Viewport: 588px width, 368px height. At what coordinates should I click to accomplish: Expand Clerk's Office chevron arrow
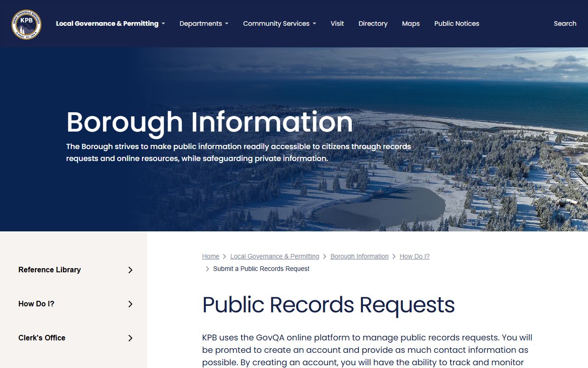pyautogui.click(x=130, y=338)
